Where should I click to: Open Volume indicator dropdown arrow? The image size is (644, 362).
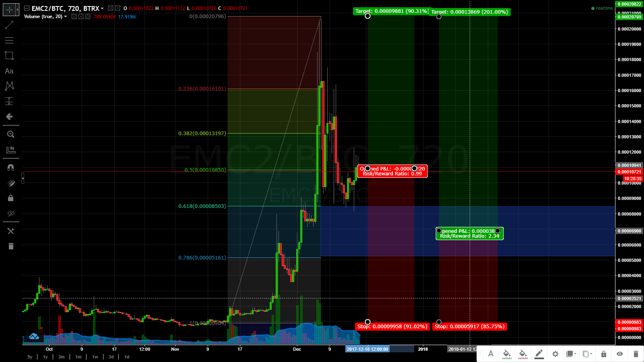tap(66, 16)
